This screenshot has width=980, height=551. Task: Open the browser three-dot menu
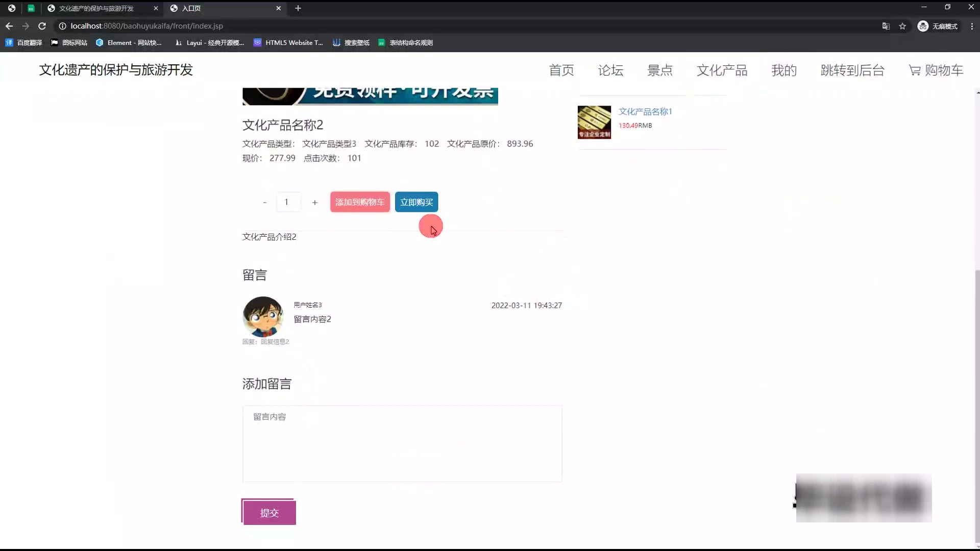pyautogui.click(x=972, y=26)
